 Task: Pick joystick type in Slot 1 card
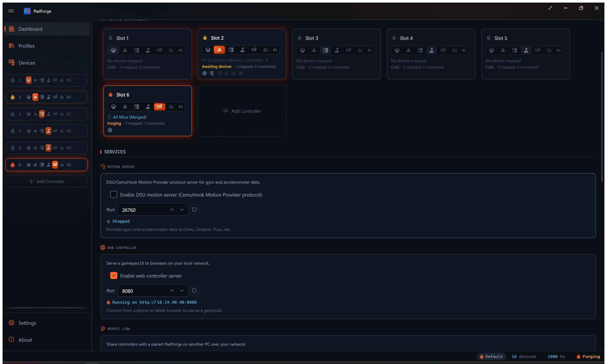pyautogui.click(x=148, y=50)
